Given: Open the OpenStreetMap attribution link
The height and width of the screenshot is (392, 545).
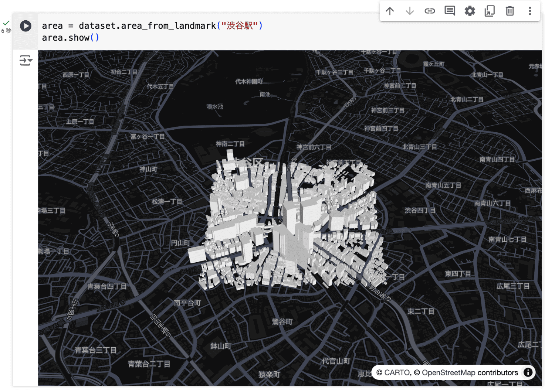Looking at the screenshot, I should pyautogui.click(x=448, y=372).
